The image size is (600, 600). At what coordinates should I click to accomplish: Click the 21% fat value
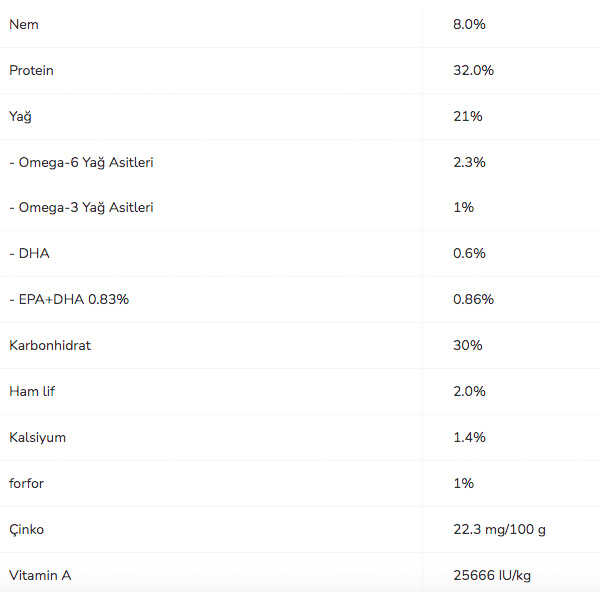pos(467,116)
